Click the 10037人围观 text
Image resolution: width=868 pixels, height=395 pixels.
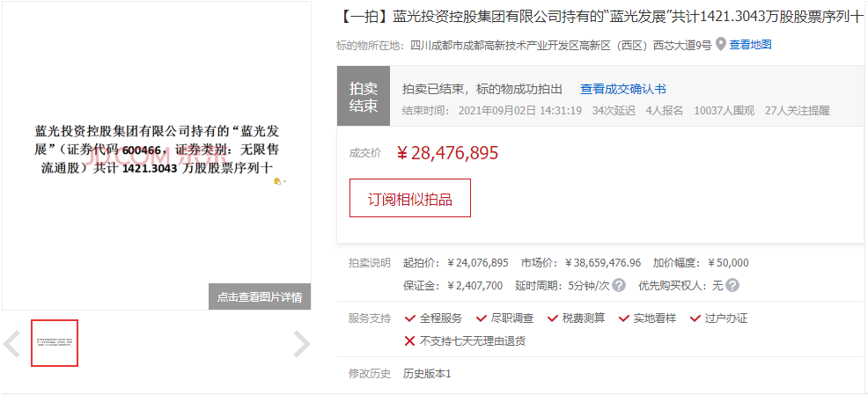tap(725, 110)
